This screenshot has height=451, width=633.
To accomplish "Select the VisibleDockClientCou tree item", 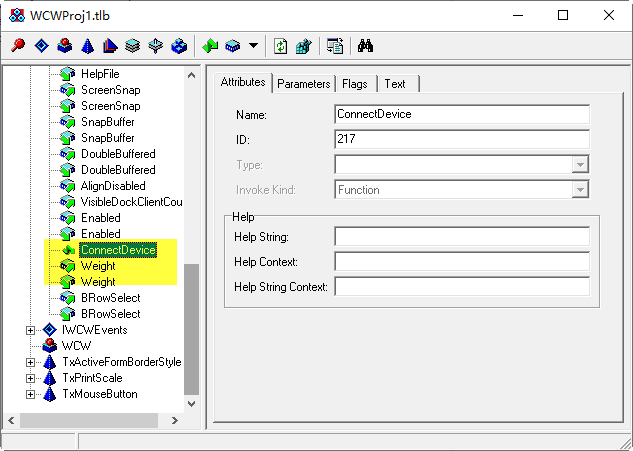I will point(132,202).
